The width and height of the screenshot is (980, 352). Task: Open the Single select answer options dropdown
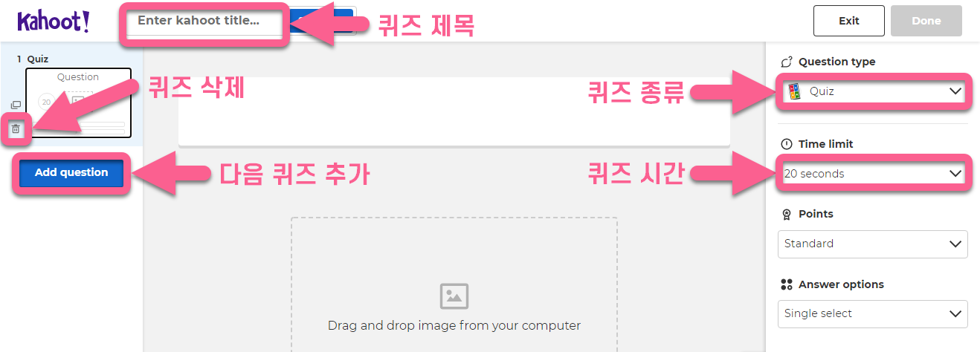pyautogui.click(x=873, y=313)
